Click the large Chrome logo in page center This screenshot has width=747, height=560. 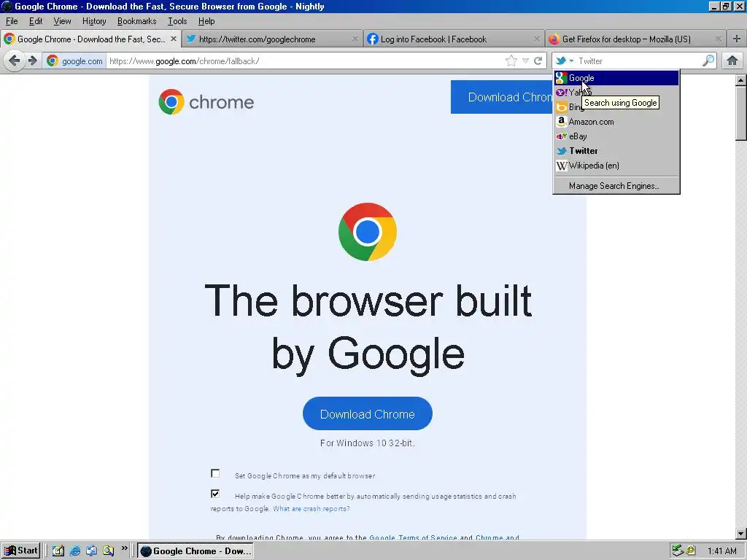point(368,232)
